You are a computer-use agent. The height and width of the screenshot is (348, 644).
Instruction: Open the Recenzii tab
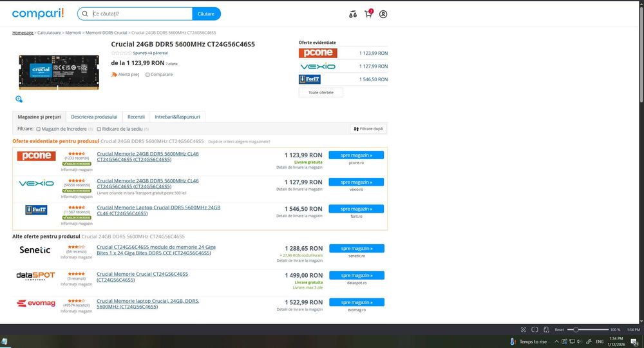[x=136, y=117]
